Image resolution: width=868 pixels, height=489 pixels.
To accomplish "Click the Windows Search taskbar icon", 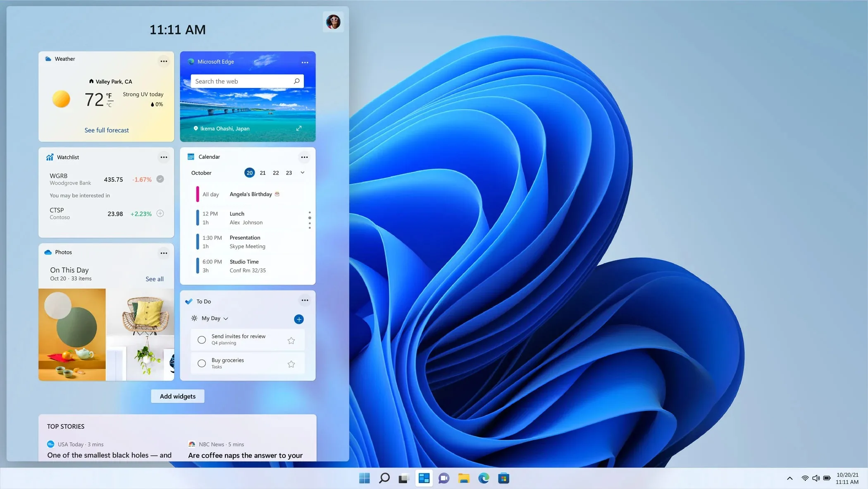I will tap(384, 478).
